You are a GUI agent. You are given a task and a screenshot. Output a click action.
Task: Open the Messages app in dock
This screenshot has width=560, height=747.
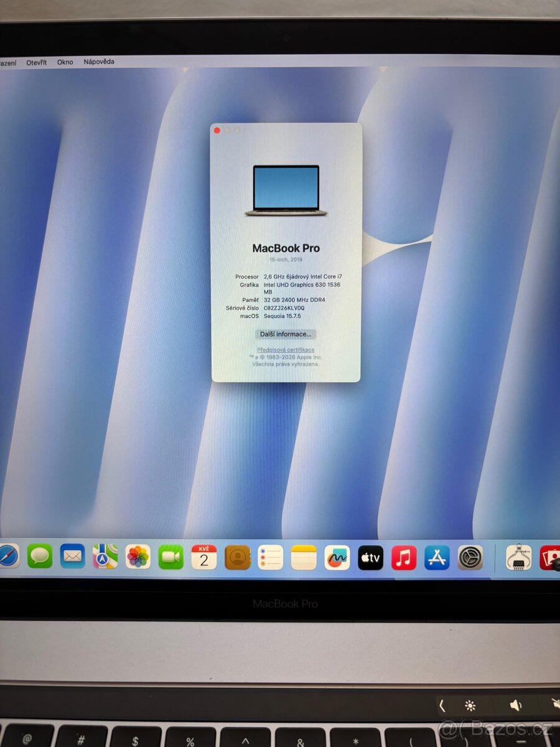coord(40,556)
